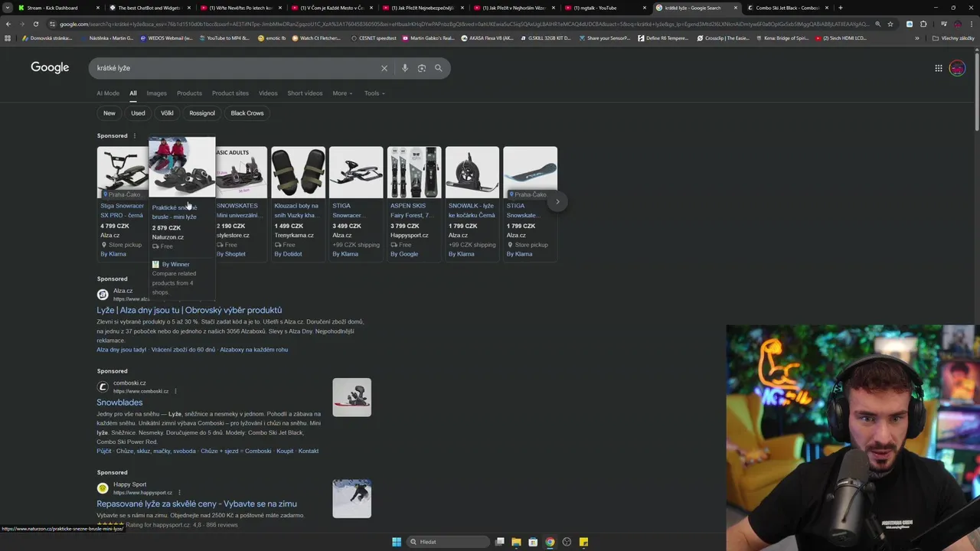
Task: Select the Short videos tab
Action: point(305,93)
